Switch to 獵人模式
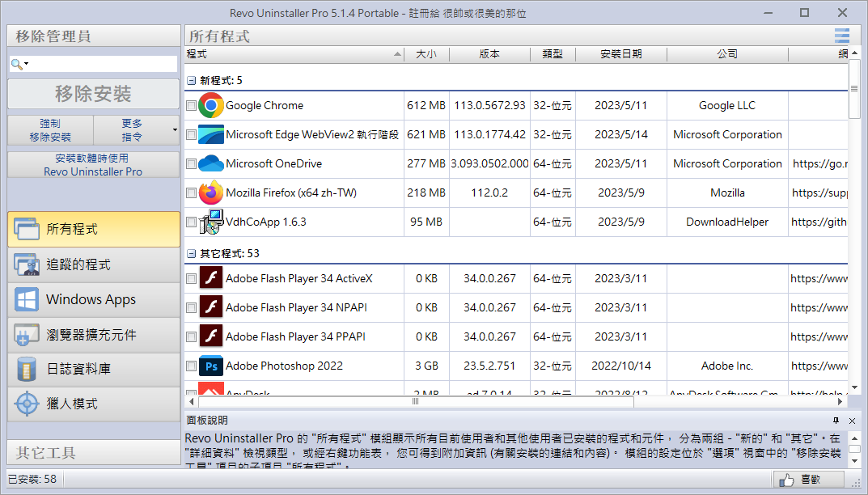The width and height of the screenshot is (868, 495). [94, 404]
